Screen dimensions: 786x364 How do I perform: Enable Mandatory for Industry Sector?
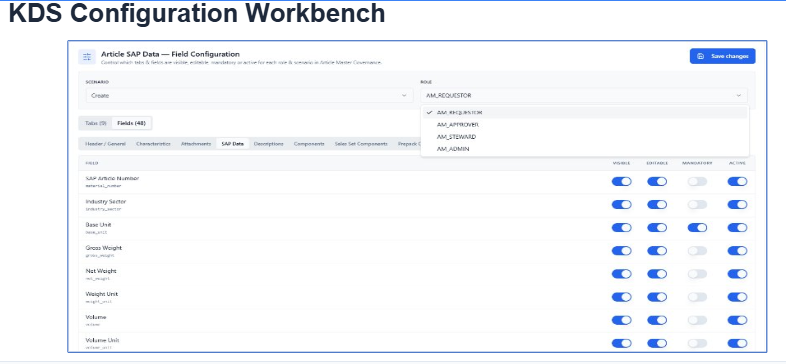tap(697, 205)
